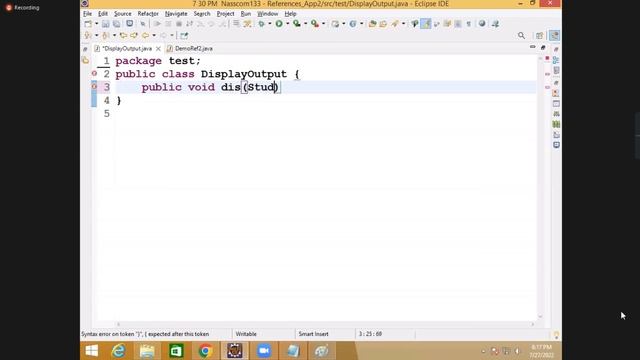Open the Project menu
640x360 pixels.
coord(225,13)
